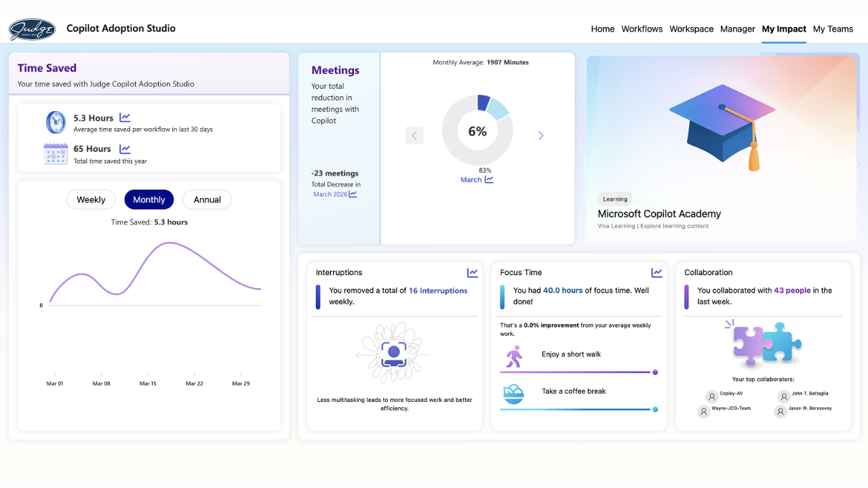
Task: Click the 6% donut chart
Action: click(477, 131)
